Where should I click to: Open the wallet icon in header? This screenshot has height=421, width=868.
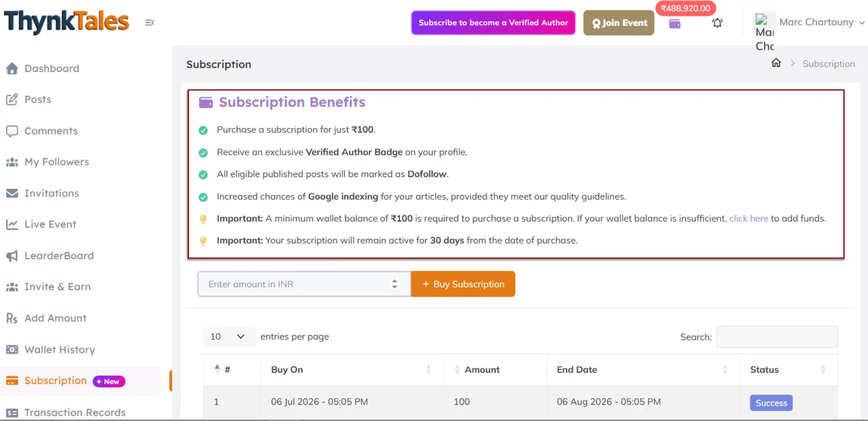click(675, 23)
